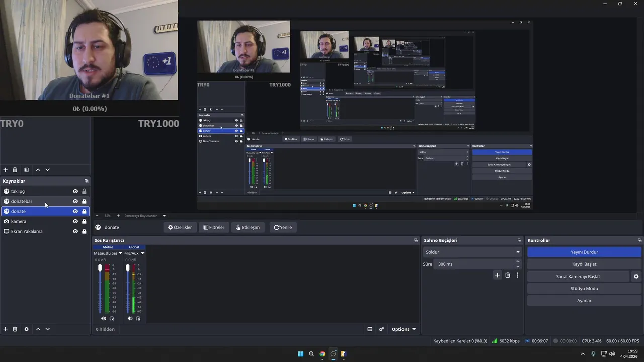Click Yayını Durdur to stop streaming
Image resolution: width=644 pixels, height=362 pixels.
[x=584, y=252]
